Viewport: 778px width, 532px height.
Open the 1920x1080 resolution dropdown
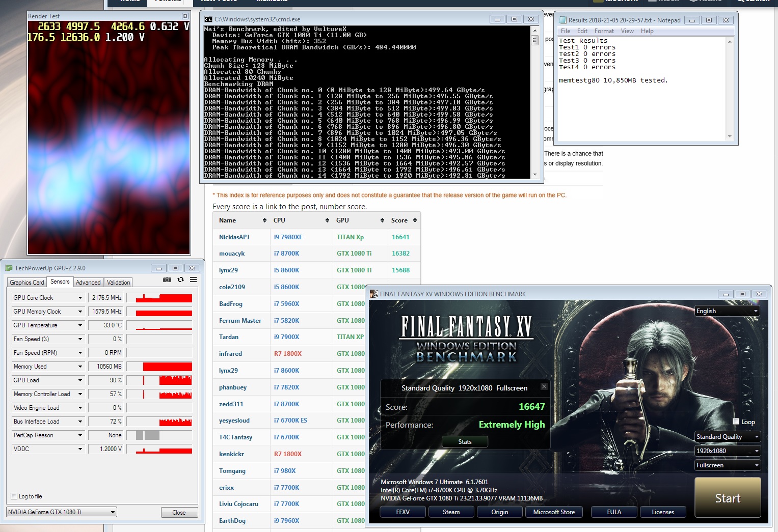(728, 451)
